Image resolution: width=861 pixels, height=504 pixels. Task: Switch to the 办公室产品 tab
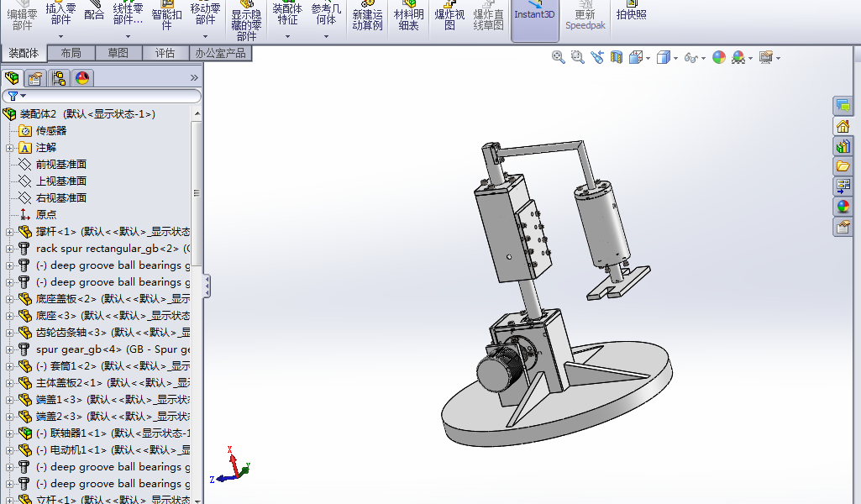pyautogui.click(x=220, y=53)
